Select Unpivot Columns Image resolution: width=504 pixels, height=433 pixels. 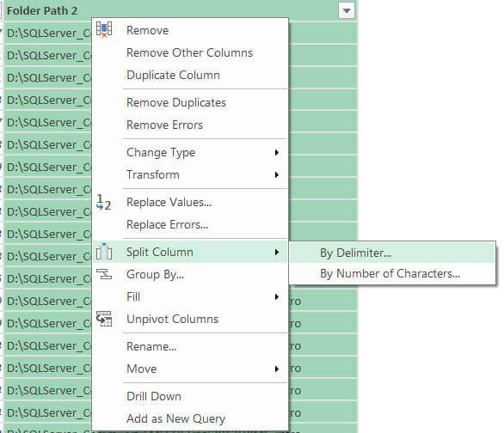click(190, 319)
